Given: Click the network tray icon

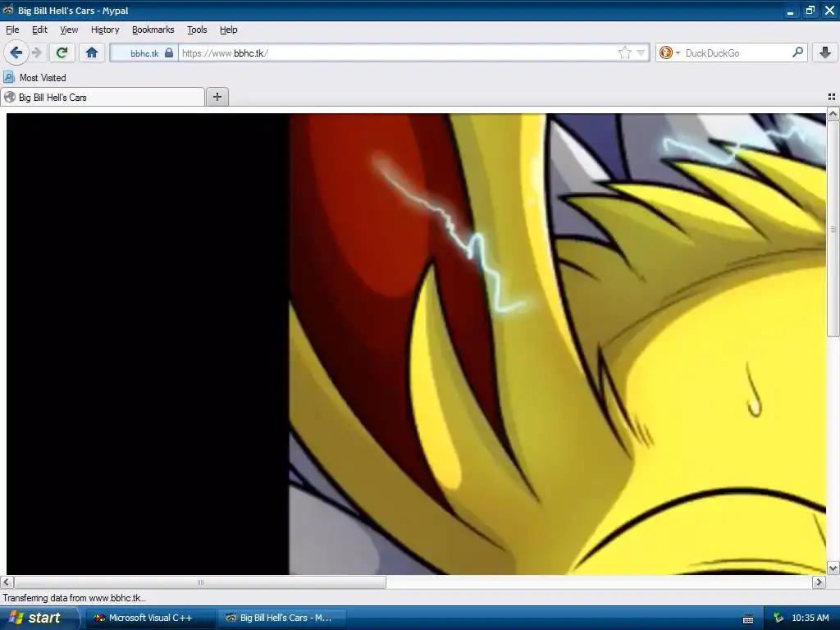Looking at the screenshot, I should 778,618.
